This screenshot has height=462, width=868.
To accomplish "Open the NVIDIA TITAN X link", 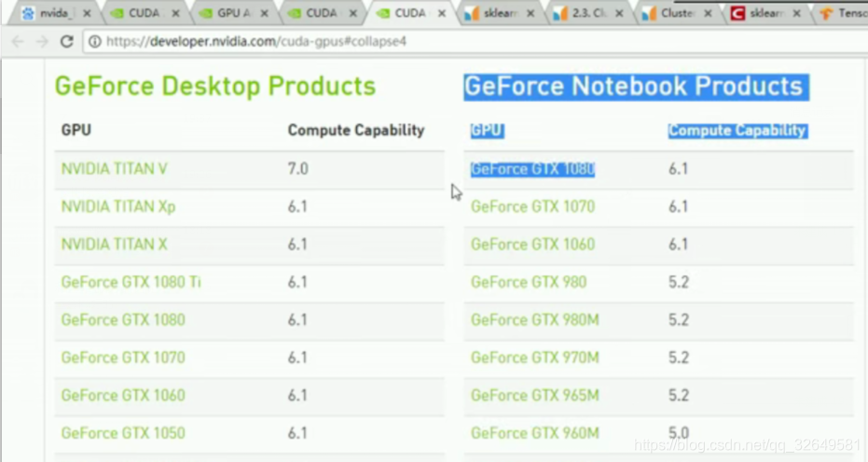I will (x=114, y=245).
